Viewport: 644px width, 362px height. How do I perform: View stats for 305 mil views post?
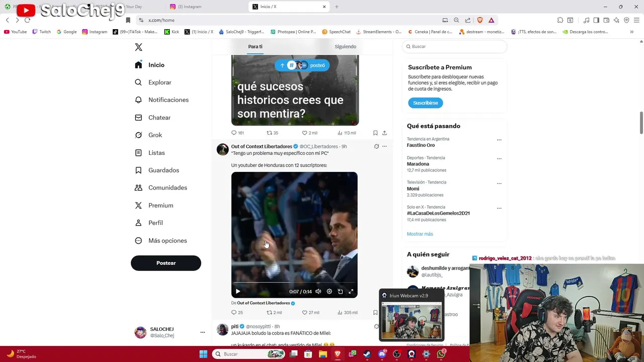tap(347, 312)
